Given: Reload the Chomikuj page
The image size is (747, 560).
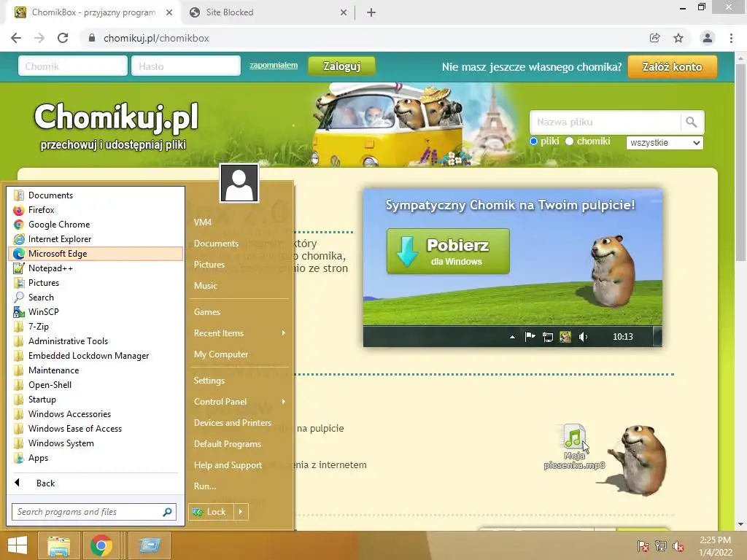Looking at the screenshot, I should point(63,38).
